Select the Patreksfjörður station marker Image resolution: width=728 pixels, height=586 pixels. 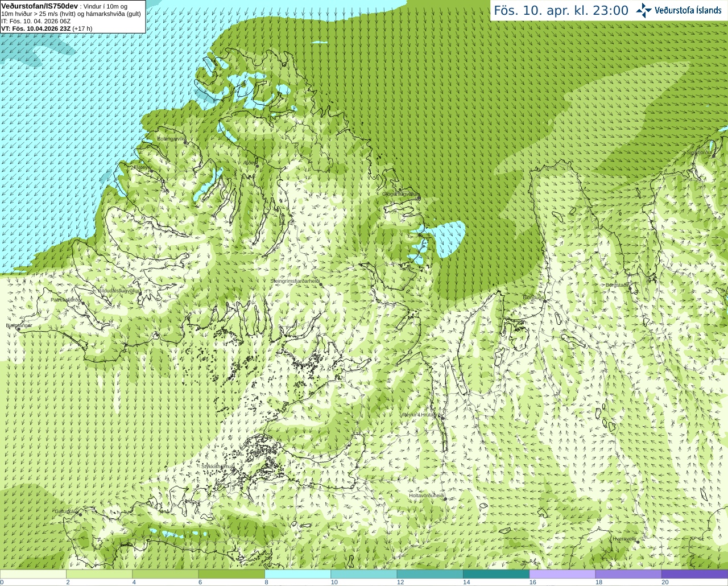pyautogui.click(x=84, y=303)
